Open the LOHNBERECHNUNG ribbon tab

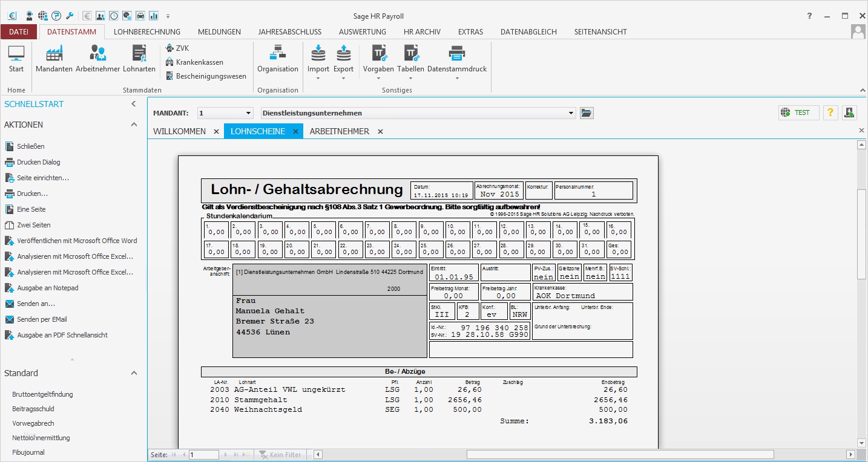pyautogui.click(x=148, y=31)
